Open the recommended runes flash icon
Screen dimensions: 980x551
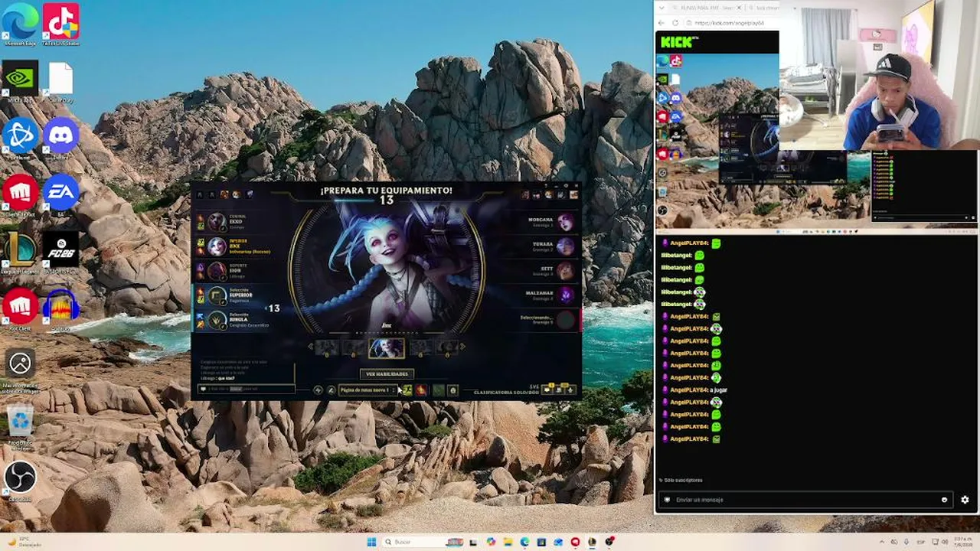click(x=318, y=390)
